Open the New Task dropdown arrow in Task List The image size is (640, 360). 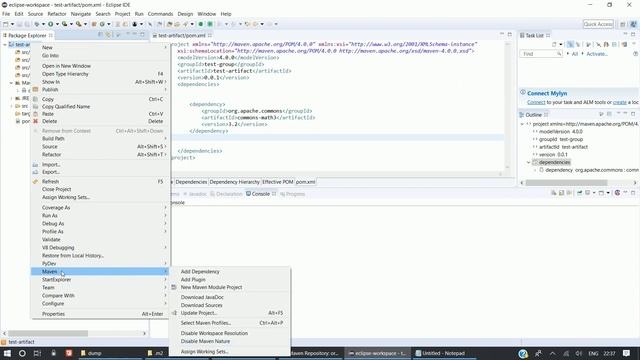coord(560,44)
